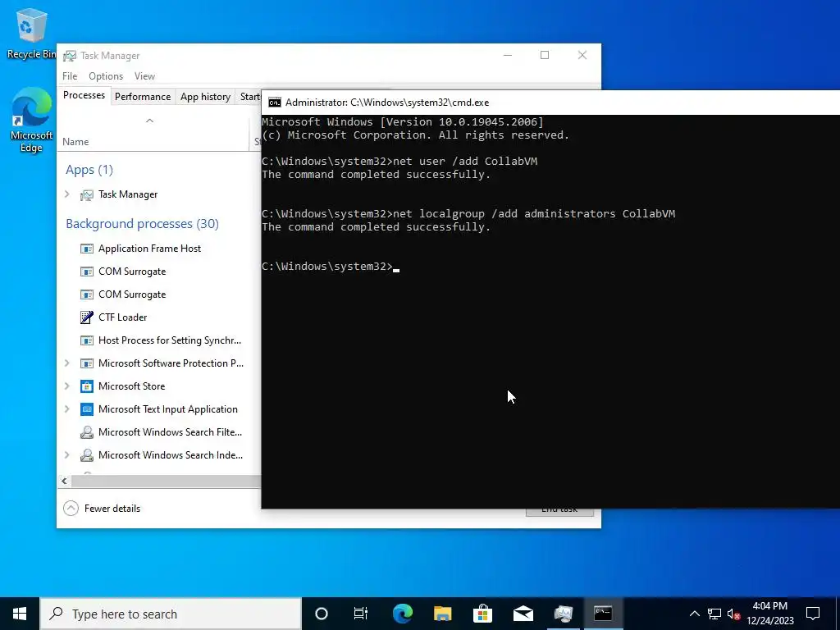Switch to the Startup tab
This screenshot has width=840, height=630.
[x=249, y=97]
